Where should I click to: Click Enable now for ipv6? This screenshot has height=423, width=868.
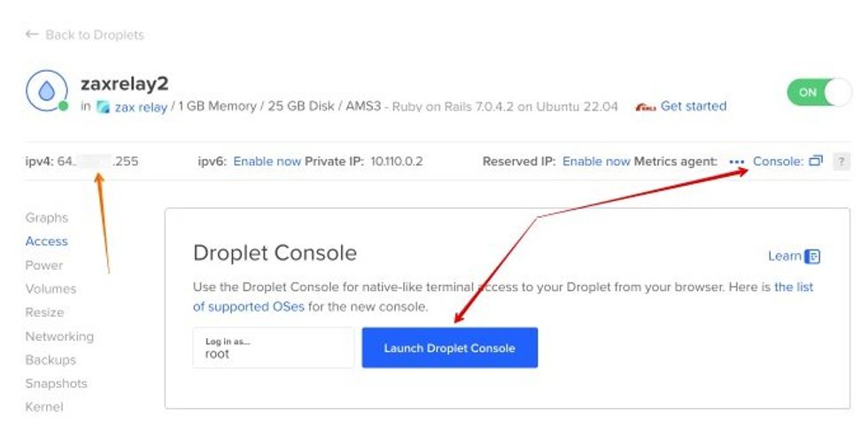267,162
